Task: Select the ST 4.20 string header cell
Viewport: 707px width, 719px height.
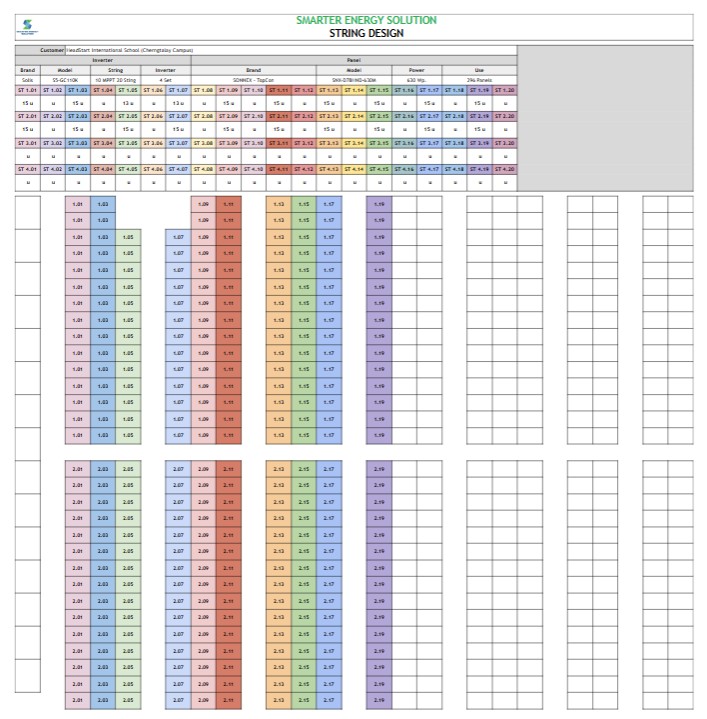Action: point(505,169)
